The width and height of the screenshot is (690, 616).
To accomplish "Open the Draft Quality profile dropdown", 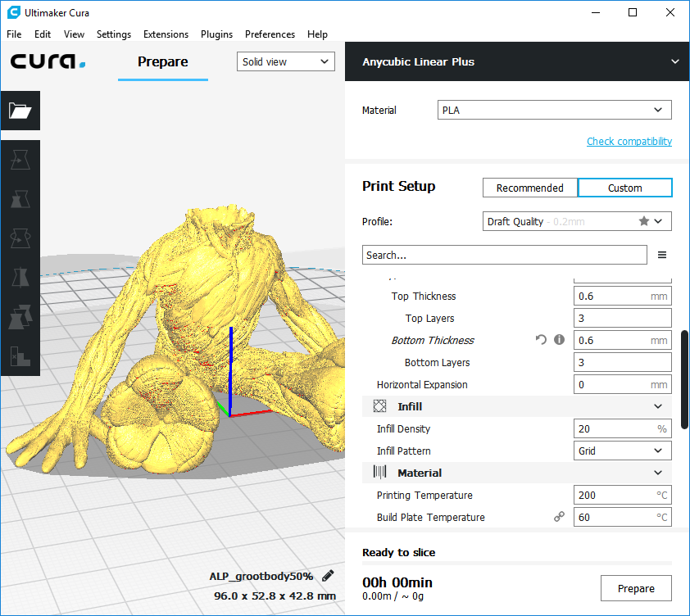I will point(577,221).
